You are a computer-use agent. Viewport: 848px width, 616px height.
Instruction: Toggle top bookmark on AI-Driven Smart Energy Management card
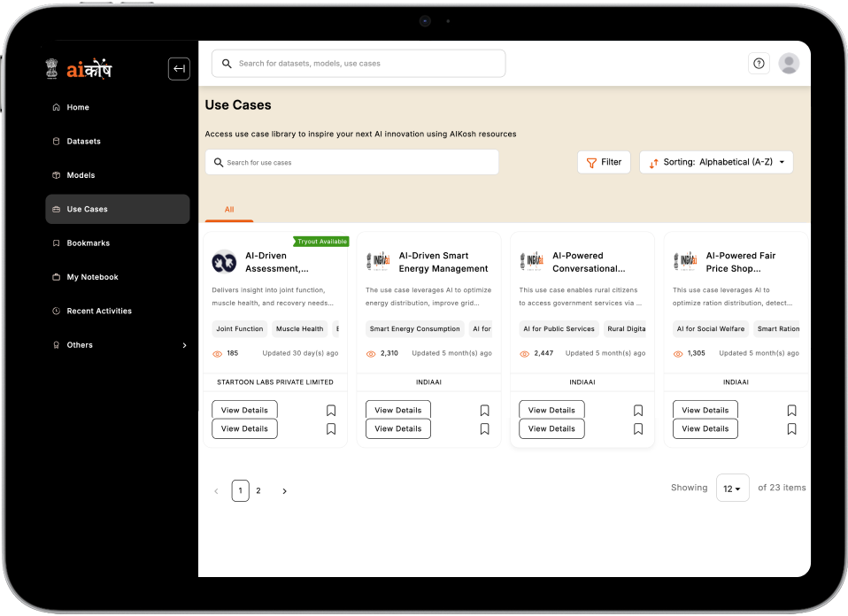coord(484,411)
